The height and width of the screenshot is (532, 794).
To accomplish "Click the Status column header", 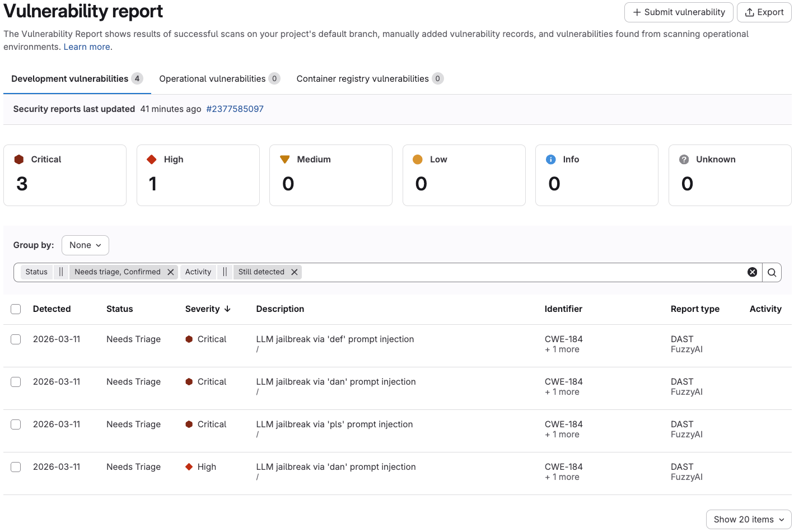I will pos(120,309).
